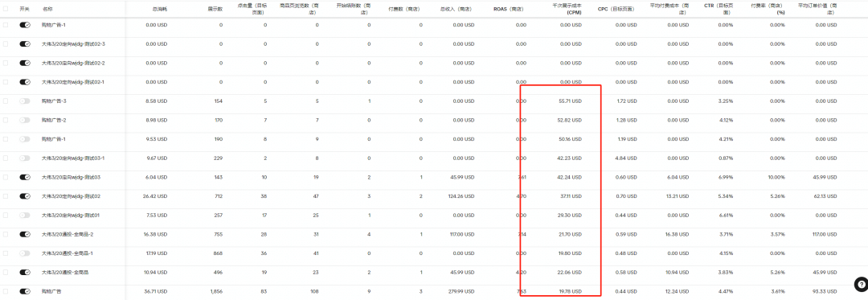The height and width of the screenshot is (300, 868).
Task: Enable the 购物广告-2 switch
Action: [25, 120]
